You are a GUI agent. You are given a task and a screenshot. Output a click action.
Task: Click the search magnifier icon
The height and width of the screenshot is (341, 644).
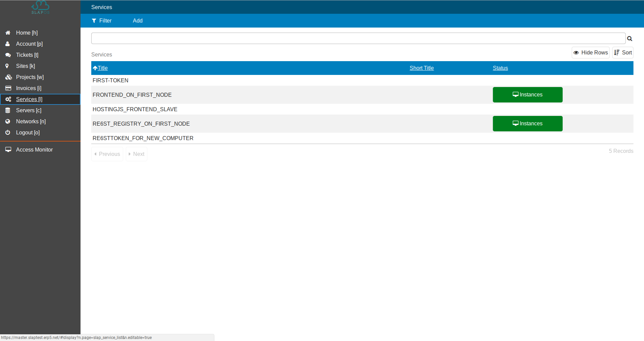pyautogui.click(x=630, y=39)
